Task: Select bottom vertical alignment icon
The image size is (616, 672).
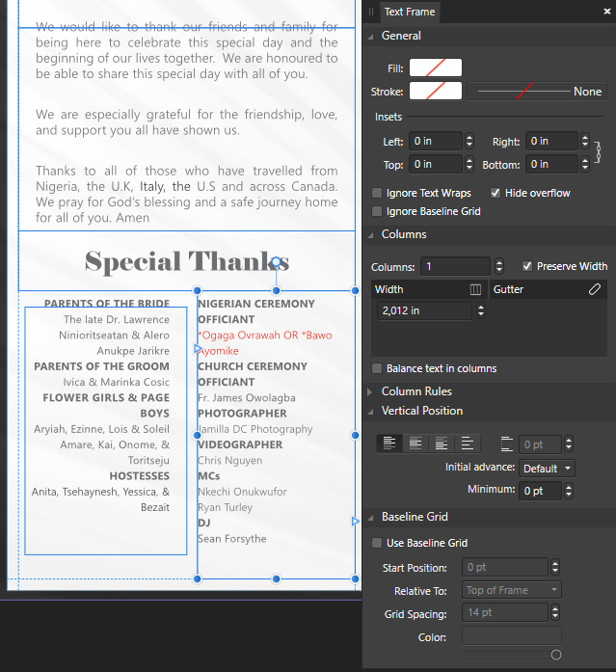Action: (x=442, y=444)
